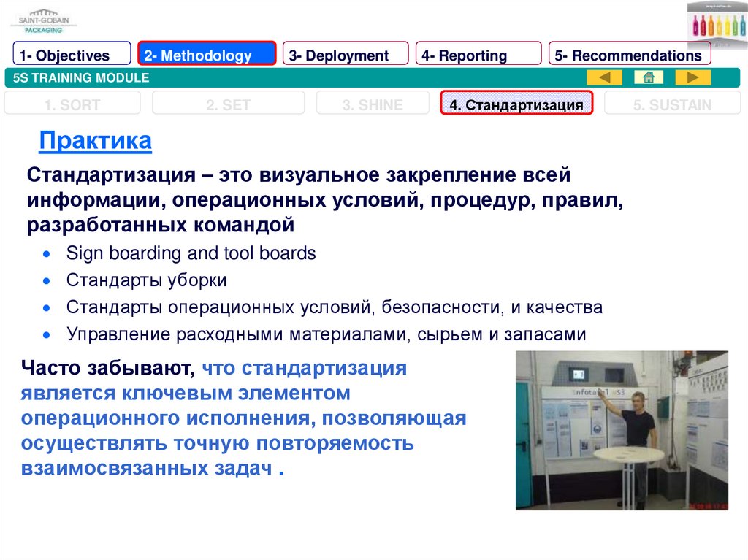Click the infoboard photo with man pointing
Image resolution: width=748 pixels, height=560 pixels.
[622, 430]
